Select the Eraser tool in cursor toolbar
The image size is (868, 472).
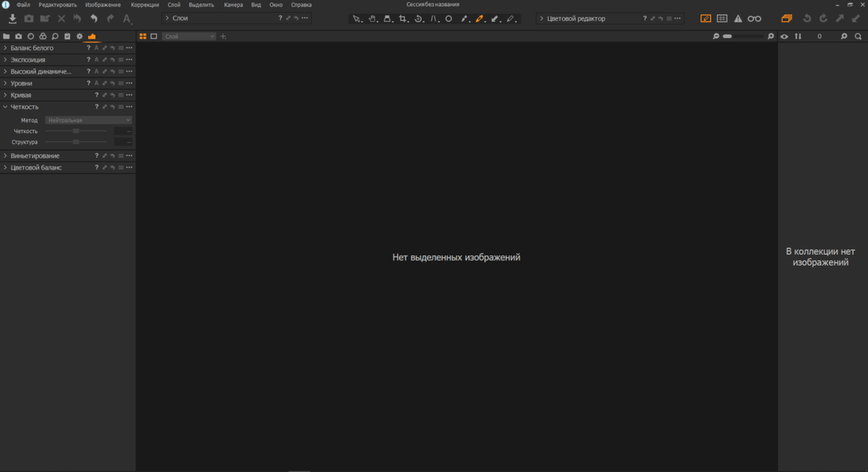click(x=511, y=18)
